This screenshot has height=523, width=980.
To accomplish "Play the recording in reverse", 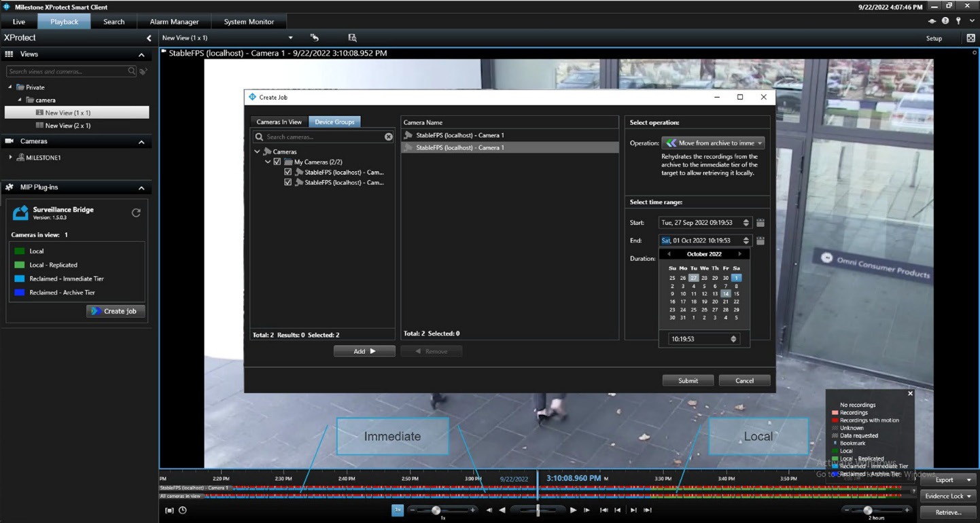I will point(502,510).
